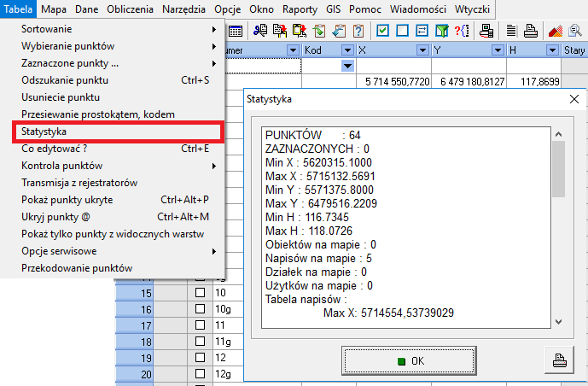This screenshot has height=386, width=588.
Task: Open the Kod filter row dropdown arrow
Action: (347, 67)
